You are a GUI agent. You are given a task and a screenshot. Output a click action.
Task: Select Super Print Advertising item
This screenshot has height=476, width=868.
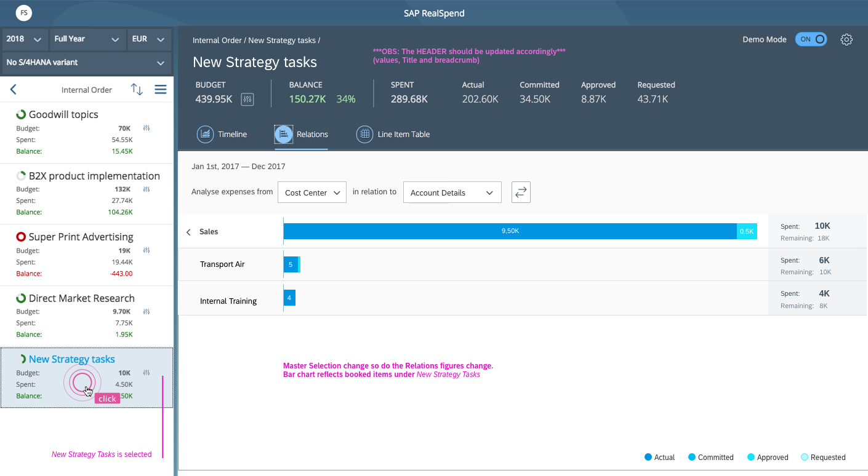pyautogui.click(x=86, y=255)
